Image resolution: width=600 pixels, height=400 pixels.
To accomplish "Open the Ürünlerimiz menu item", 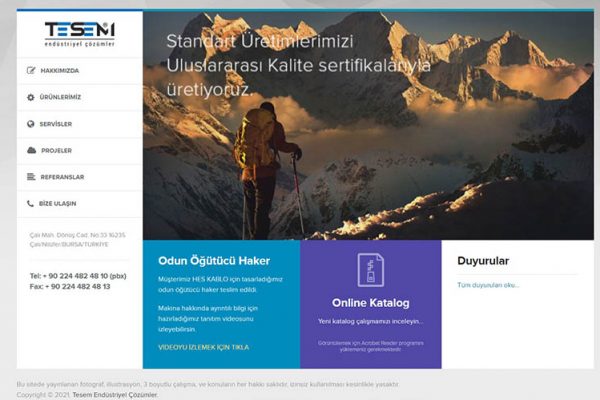I will tap(61, 97).
